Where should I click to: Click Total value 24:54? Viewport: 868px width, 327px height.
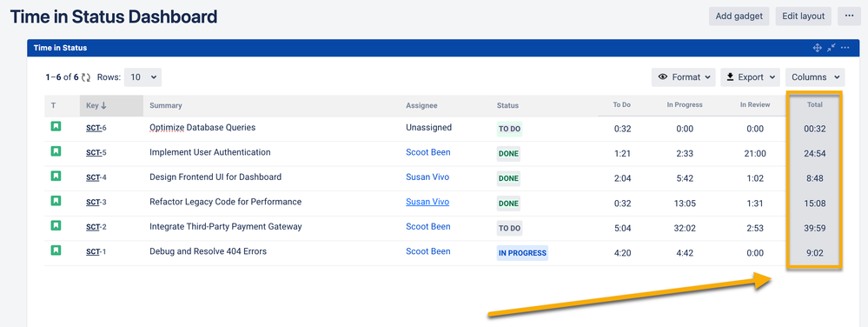click(x=815, y=154)
